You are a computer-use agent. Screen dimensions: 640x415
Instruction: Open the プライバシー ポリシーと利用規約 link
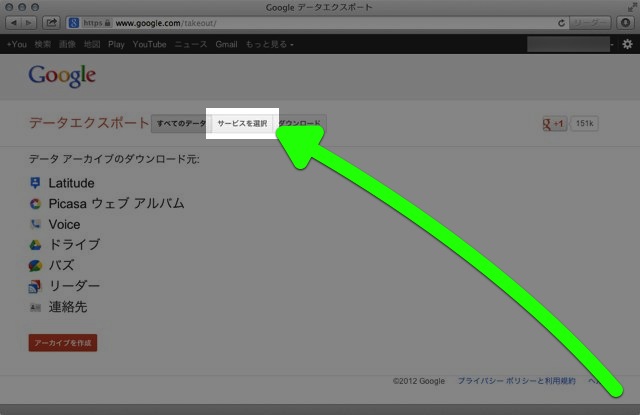click(516, 381)
